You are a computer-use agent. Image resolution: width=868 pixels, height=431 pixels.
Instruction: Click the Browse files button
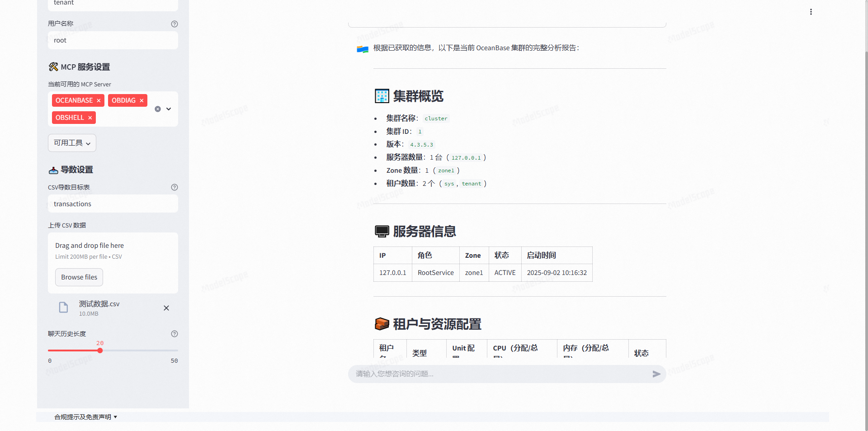[x=79, y=277]
